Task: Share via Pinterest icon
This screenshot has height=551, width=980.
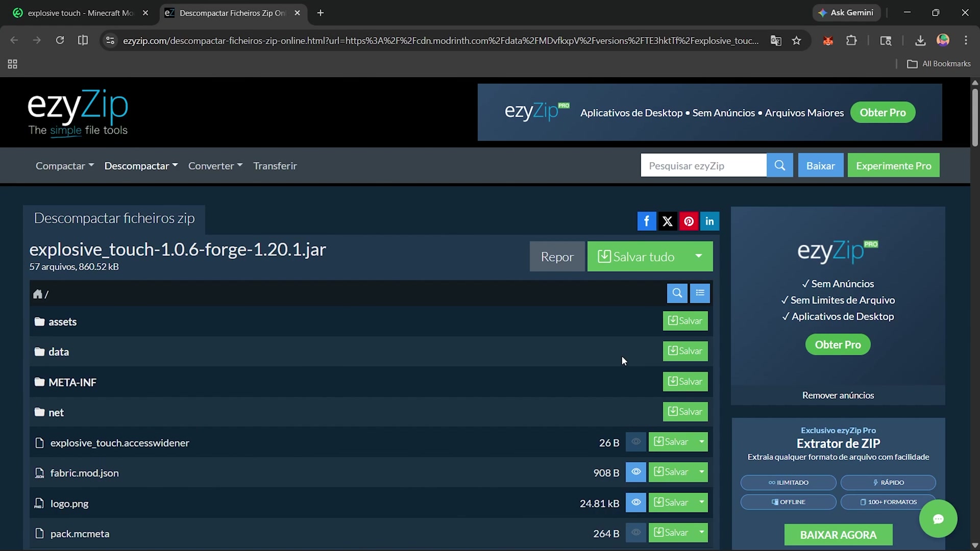Action: pyautogui.click(x=689, y=221)
